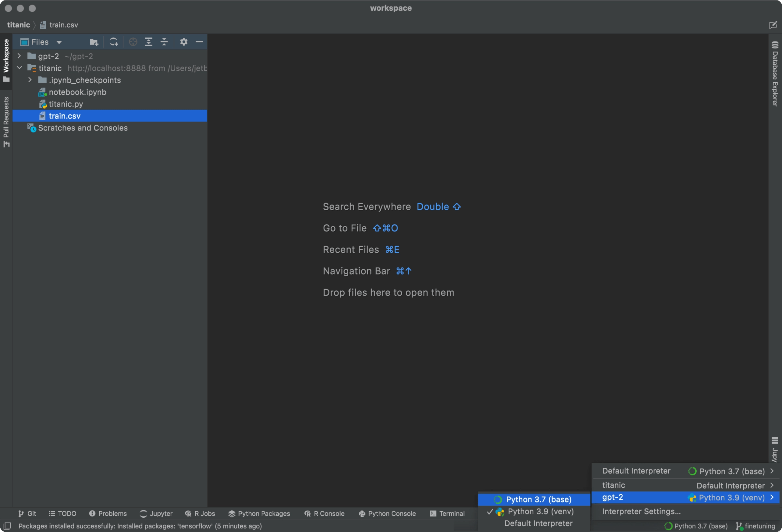Hide the Files tool window with minus icon
This screenshot has width=782, height=532.
[199, 42]
